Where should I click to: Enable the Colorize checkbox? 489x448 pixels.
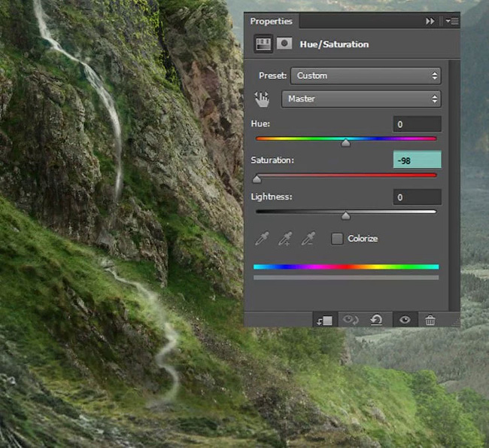coord(337,239)
